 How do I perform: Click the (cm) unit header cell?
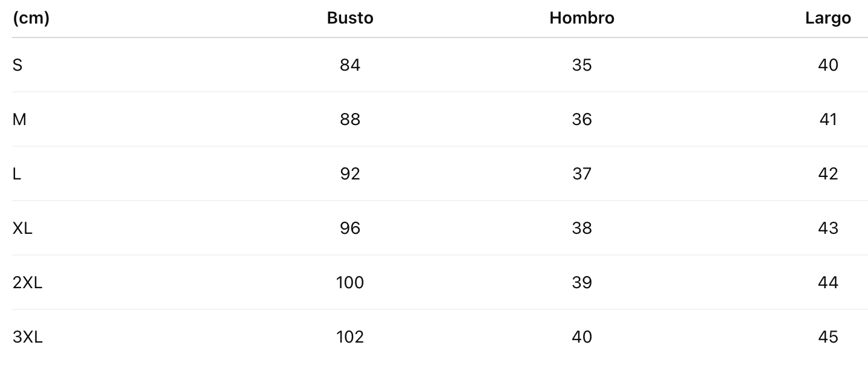(31, 18)
